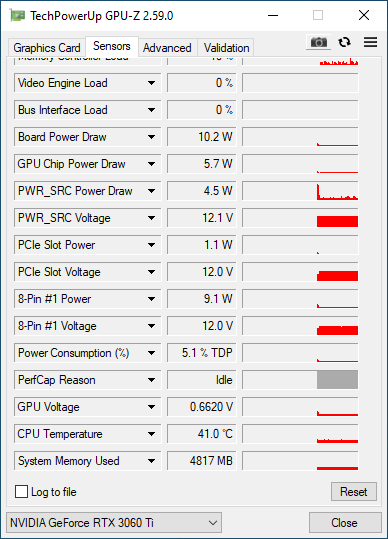The image size is (388, 539).
Task: Click the System Memory Used value field
Action: (x=202, y=461)
